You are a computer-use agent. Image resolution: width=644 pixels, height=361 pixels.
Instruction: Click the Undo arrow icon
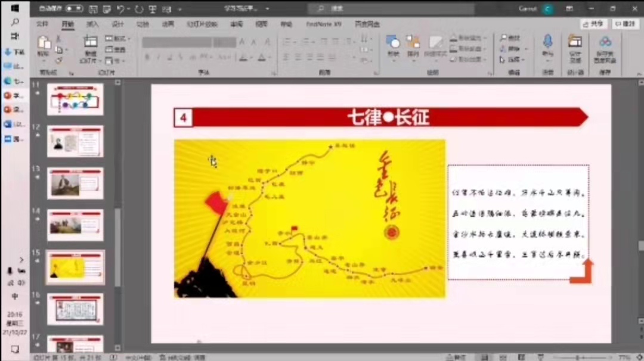pyautogui.click(x=121, y=9)
